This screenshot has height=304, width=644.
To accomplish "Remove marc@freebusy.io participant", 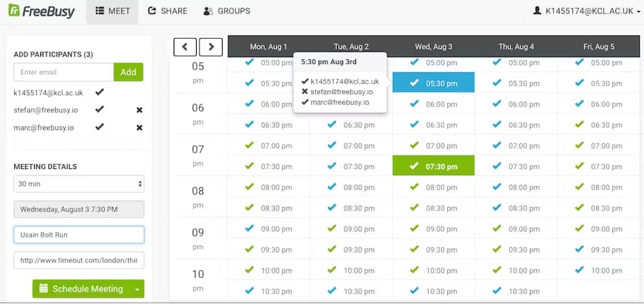I will pos(140,127).
